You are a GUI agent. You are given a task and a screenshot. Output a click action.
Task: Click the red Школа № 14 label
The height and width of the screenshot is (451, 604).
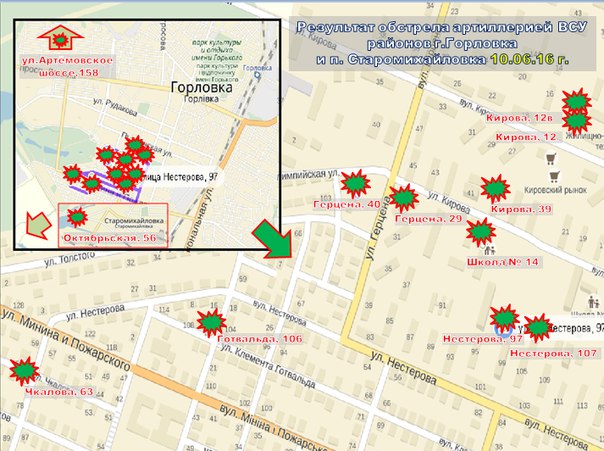pyautogui.click(x=503, y=262)
